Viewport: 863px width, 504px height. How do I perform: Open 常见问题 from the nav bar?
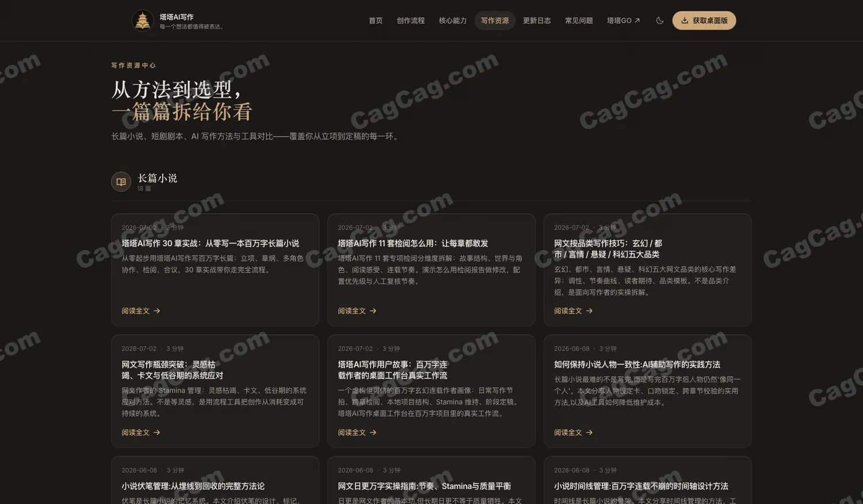coord(579,21)
